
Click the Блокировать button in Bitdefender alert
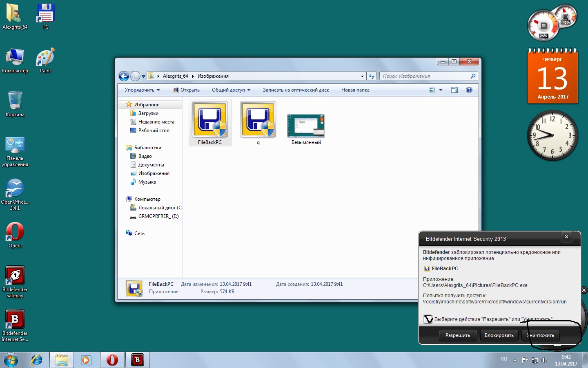499,335
